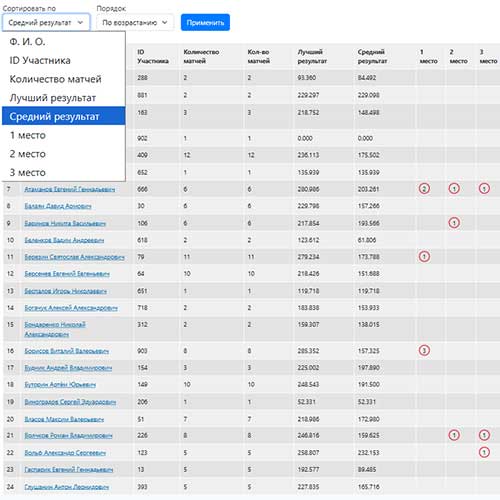Open participant name link in row 19
500x500 pixels.
tap(70, 402)
